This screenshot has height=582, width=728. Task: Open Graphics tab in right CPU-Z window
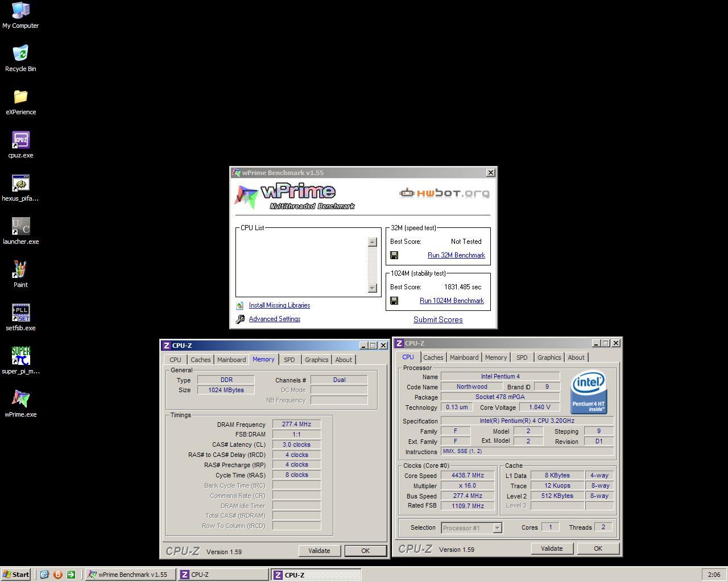click(x=549, y=357)
